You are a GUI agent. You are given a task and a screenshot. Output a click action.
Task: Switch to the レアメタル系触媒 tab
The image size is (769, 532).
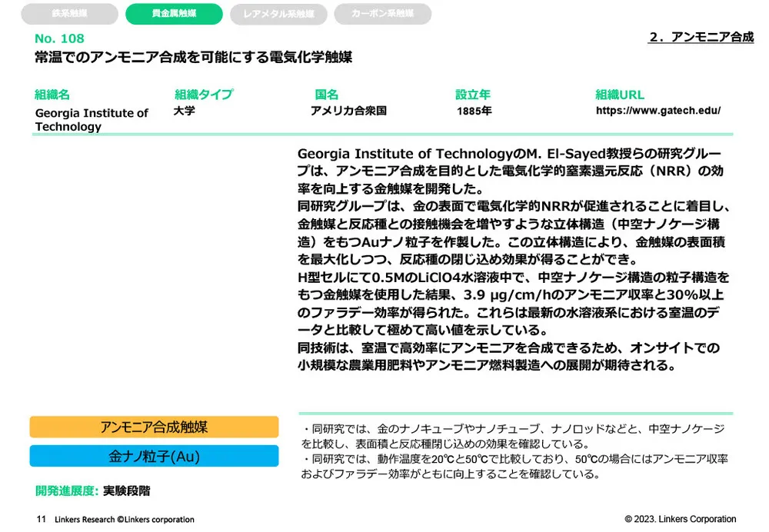click(278, 14)
